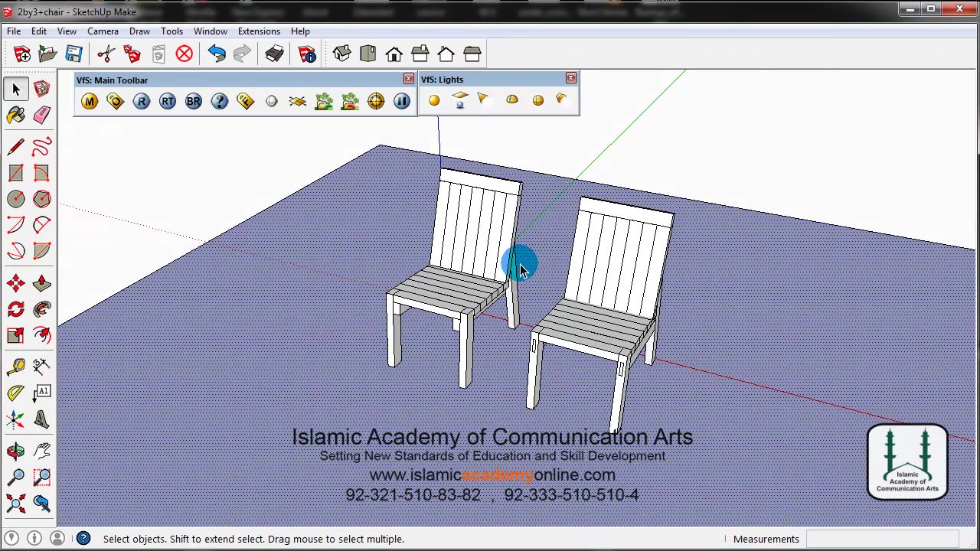Switch to the Front view
This screenshot has width=980, height=551.
394,54
